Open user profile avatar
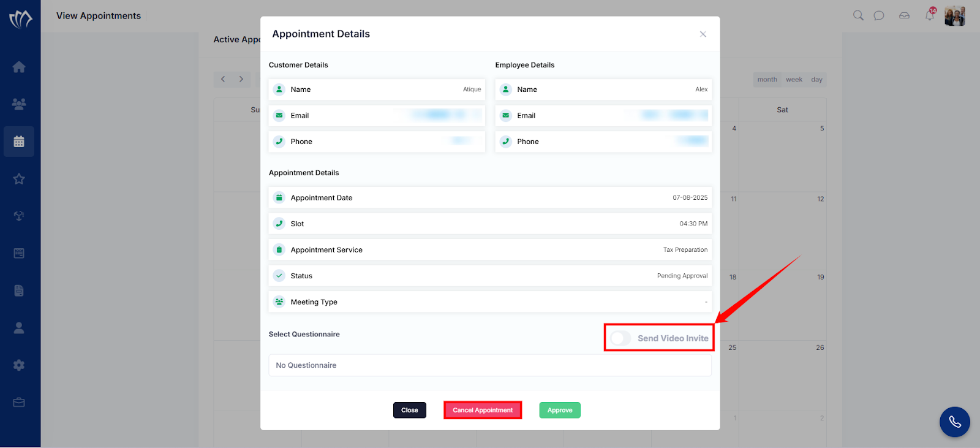Image resolution: width=980 pixels, height=448 pixels. click(955, 16)
